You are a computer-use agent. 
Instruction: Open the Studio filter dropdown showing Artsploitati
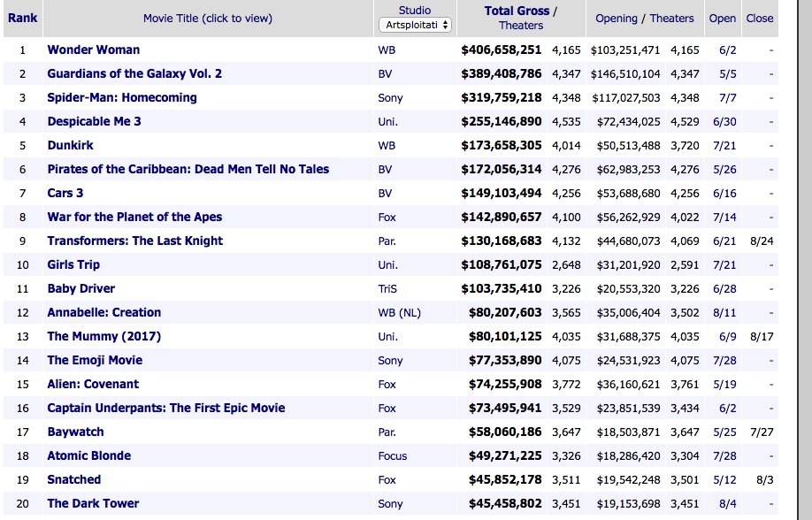415,25
